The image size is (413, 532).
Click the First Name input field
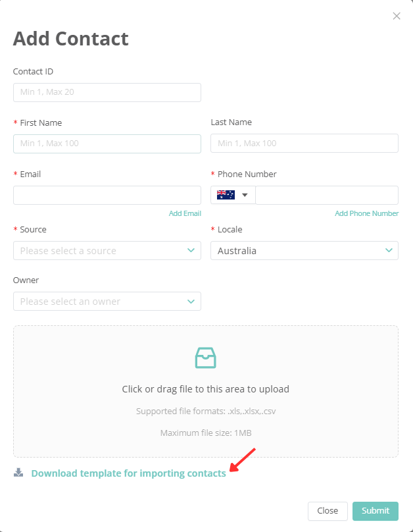pos(107,144)
